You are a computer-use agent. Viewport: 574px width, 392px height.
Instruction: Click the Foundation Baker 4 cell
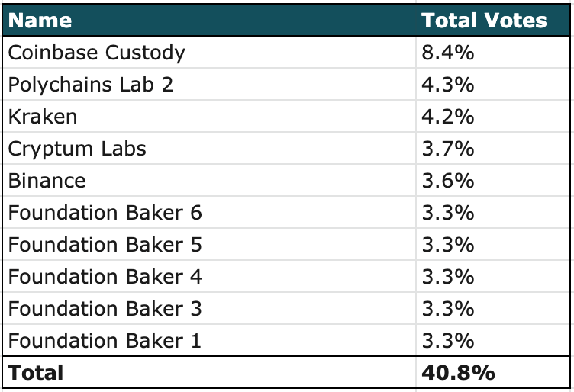105,277
